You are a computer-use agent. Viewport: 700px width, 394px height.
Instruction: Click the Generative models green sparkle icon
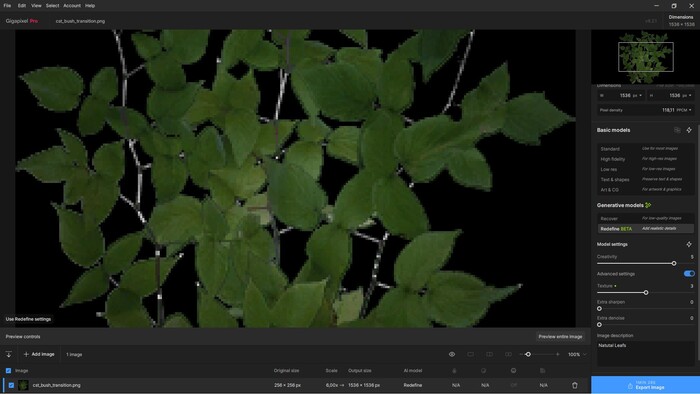pyautogui.click(x=648, y=205)
